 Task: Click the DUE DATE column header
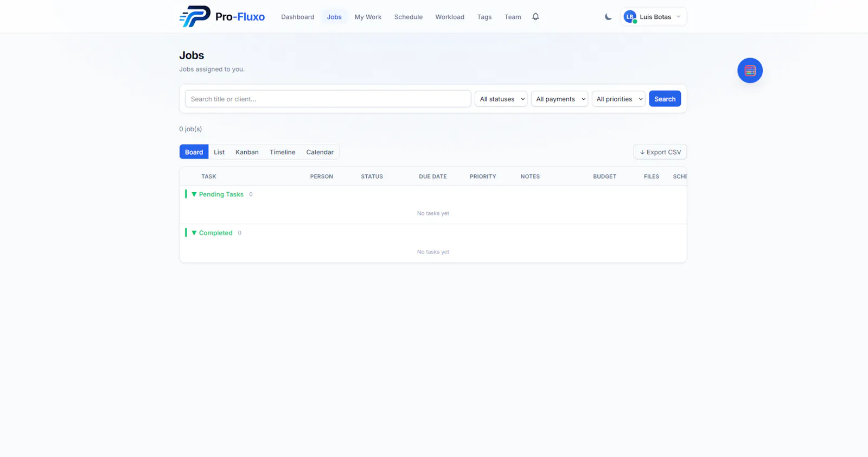click(433, 176)
